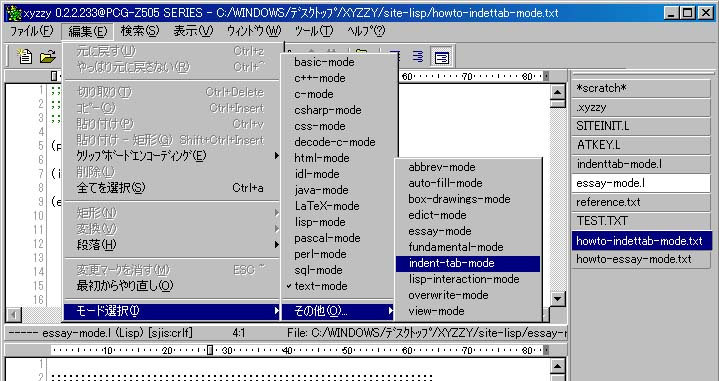Image resolution: width=719 pixels, height=381 pixels.
Task: Open the ツール(T) menu
Action: pyautogui.click(x=314, y=31)
